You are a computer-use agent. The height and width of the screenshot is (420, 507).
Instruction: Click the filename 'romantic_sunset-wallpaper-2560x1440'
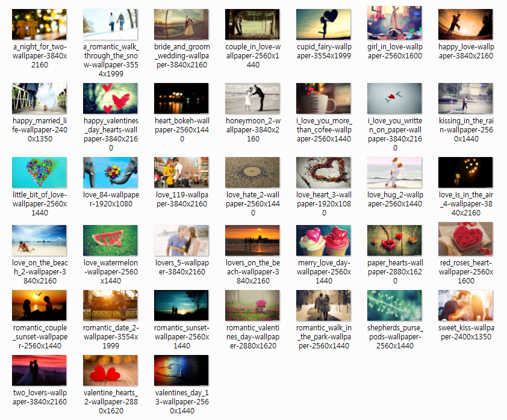click(x=182, y=336)
